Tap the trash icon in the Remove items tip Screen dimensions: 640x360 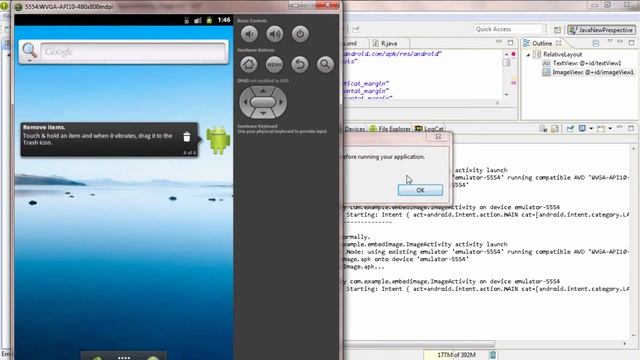click(187, 137)
